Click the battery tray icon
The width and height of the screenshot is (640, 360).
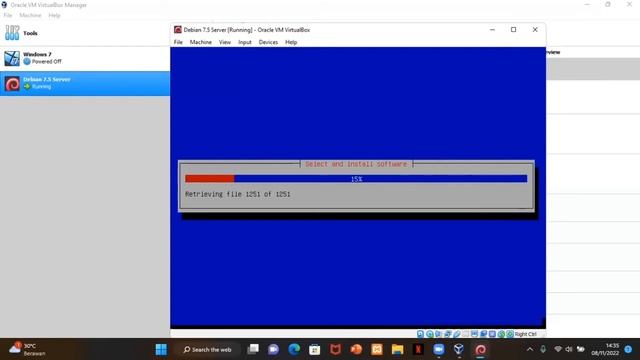click(580, 349)
